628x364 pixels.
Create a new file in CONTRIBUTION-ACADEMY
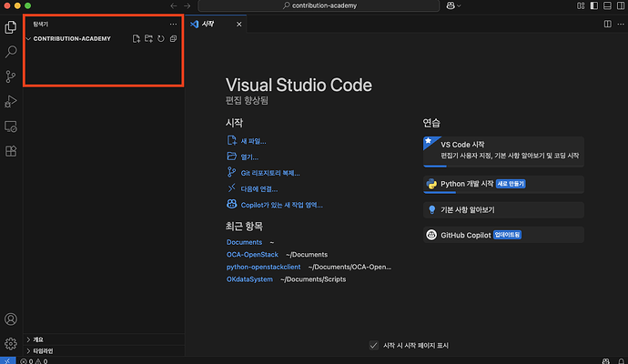pos(137,38)
